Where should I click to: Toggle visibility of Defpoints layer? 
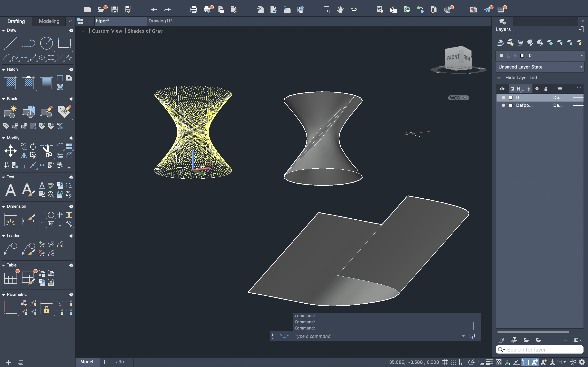click(x=503, y=105)
